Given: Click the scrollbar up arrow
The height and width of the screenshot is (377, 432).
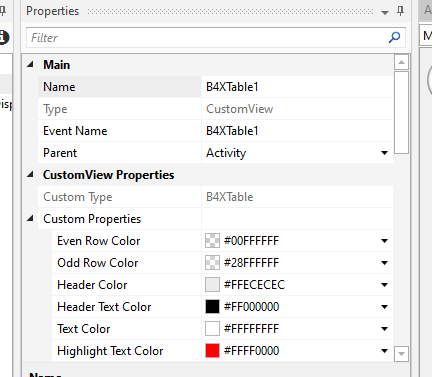Looking at the screenshot, I should click(x=401, y=62).
